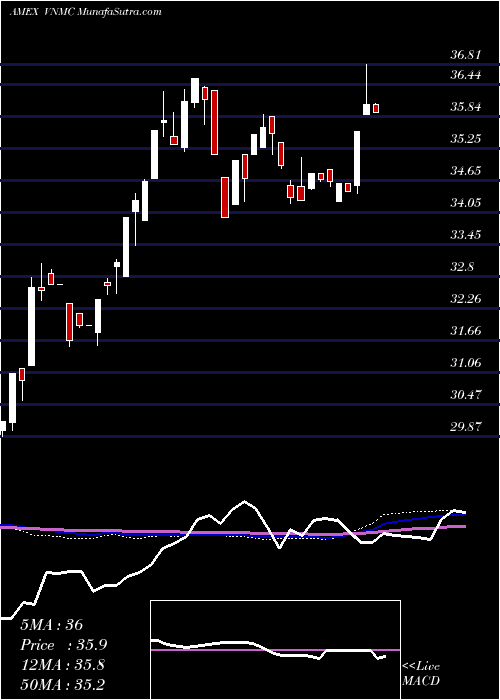Click the 50MA : 35.2 readout
Viewport: 500px width, 700px height.
pyautogui.click(x=62, y=685)
